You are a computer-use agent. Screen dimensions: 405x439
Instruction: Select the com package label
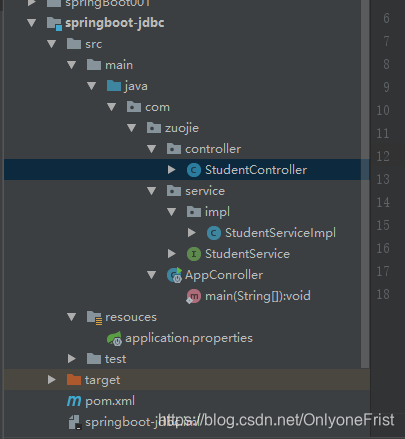point(157,107)
